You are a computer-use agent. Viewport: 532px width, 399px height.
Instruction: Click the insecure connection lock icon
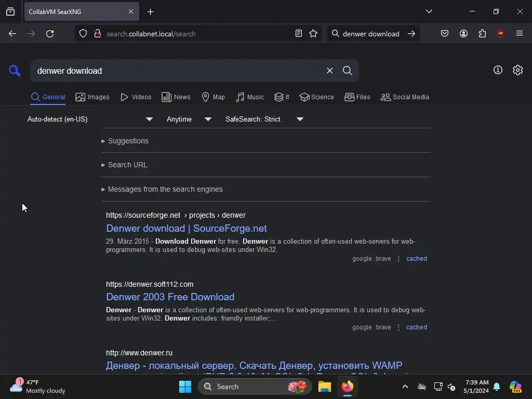click(98, 34)
